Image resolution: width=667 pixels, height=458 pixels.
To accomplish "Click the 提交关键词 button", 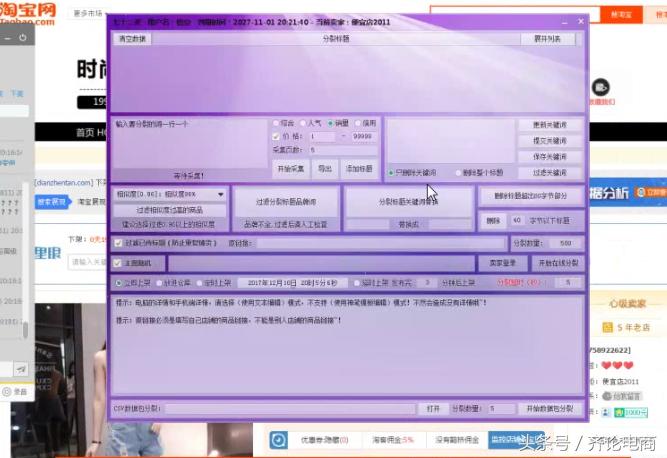I will point(550,141).
